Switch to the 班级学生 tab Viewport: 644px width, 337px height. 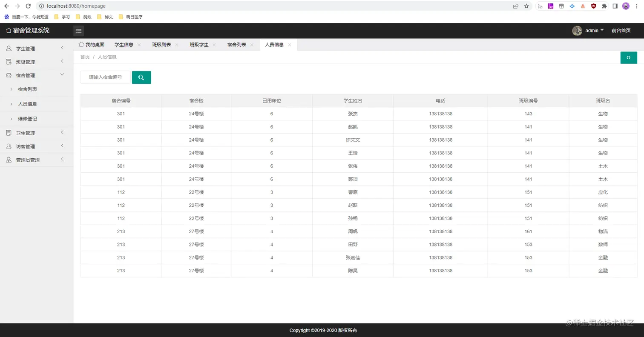click(x=199, y=45)
